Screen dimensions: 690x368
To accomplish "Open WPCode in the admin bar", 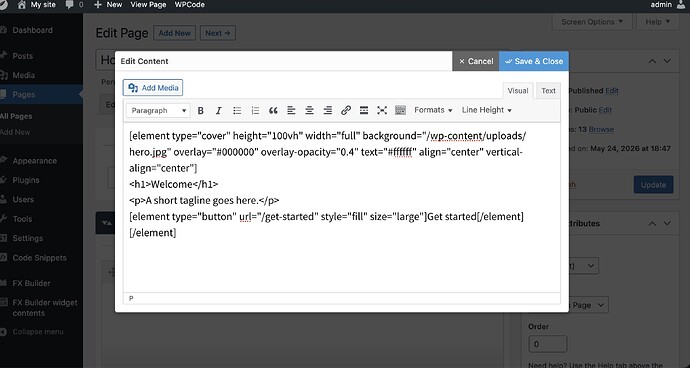I will (x=190, y=5).
